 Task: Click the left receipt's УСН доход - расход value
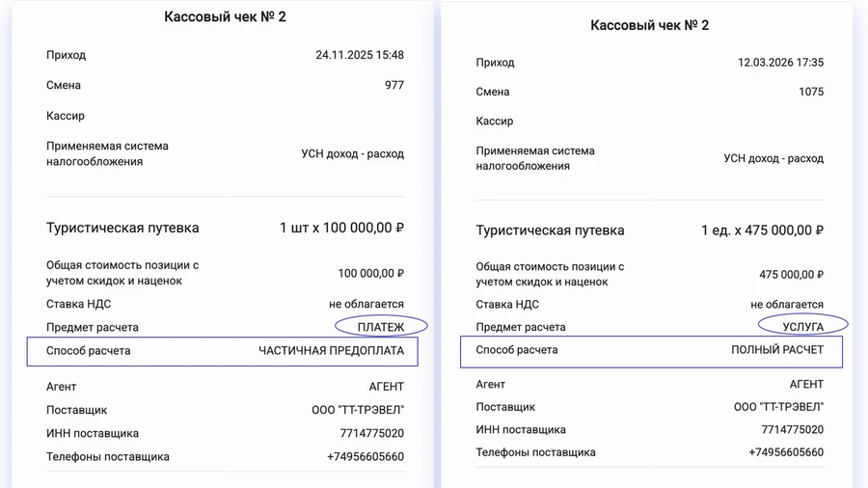tap(352, 154)
